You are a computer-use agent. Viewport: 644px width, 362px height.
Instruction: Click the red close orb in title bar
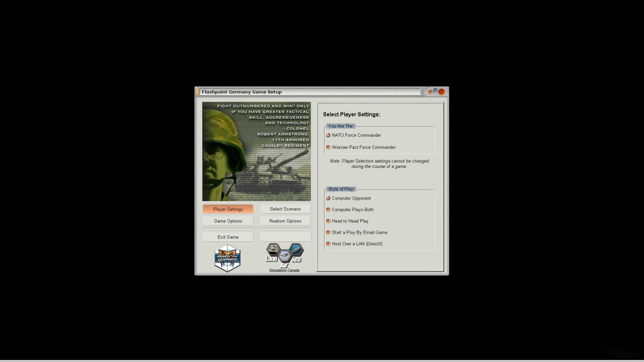[x=441, y=92]
